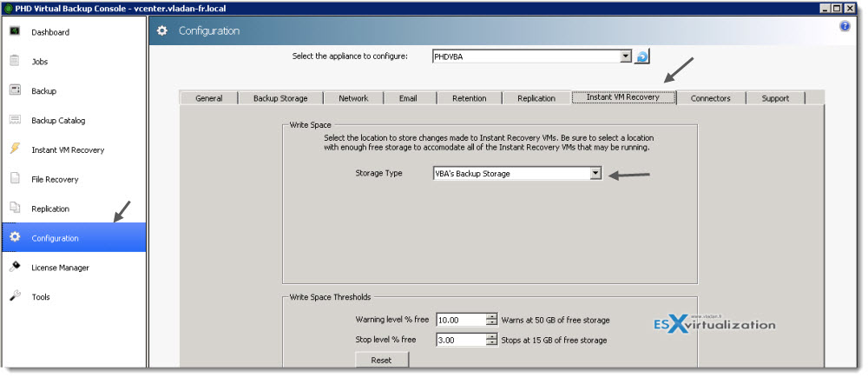Switch to the Connectors tab
868x378 pixels.
click(711, 98)
